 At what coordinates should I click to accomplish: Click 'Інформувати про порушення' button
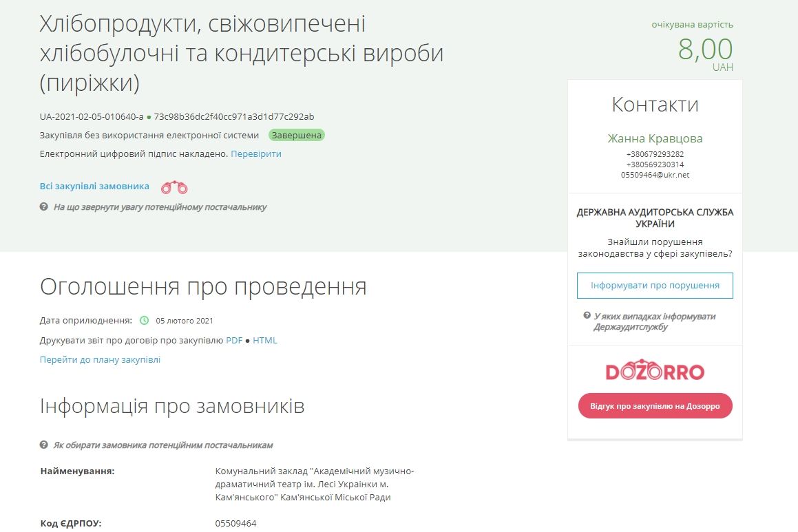[x=654, y=285]
